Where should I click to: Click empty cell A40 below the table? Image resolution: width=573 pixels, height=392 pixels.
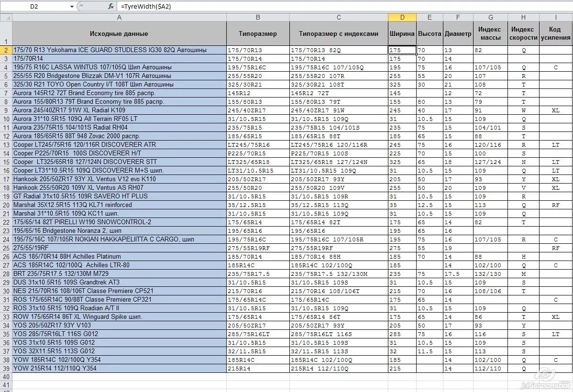coord(119,377)
